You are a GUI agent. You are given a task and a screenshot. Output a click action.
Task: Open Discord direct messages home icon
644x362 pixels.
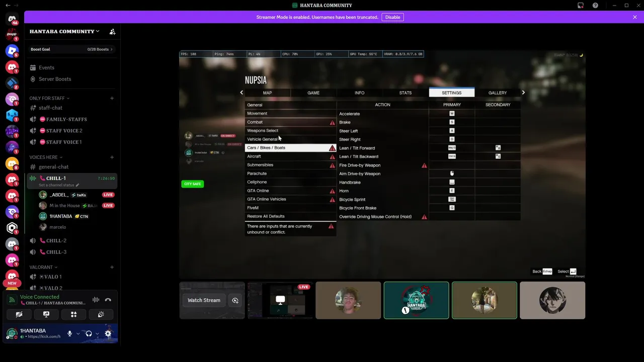point(12,19)
